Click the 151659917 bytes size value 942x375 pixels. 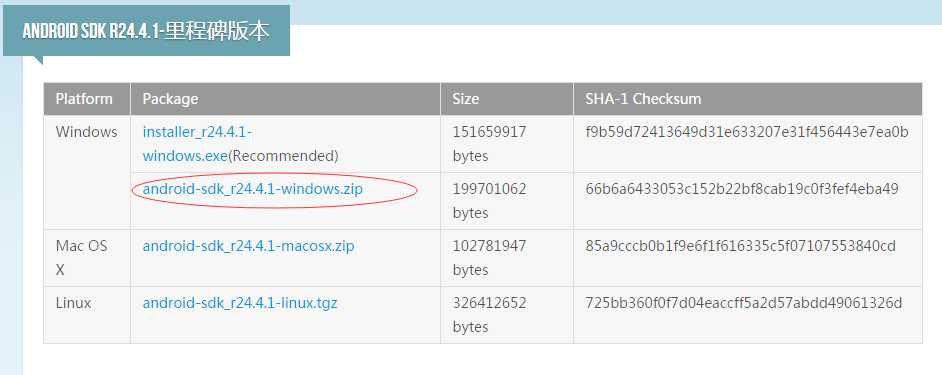[x=490, y=144]
